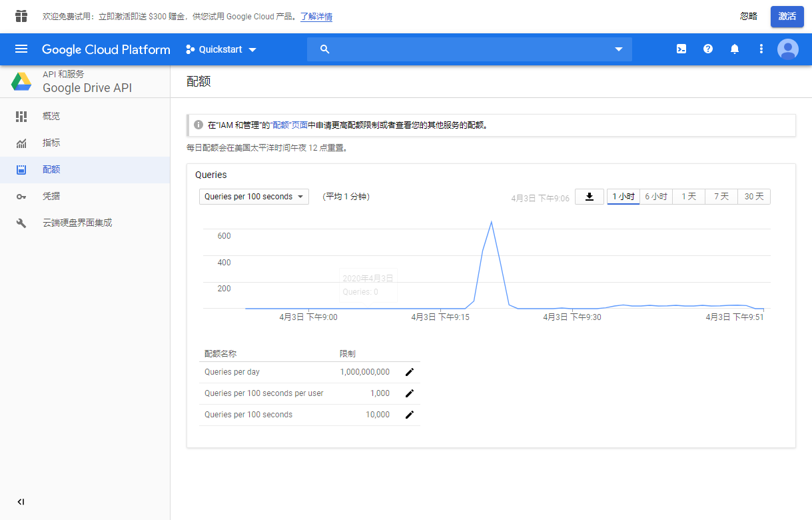The width and height of the screenshot is (812, 520).
Task: Click the Queries per 100 seconds row name
Action: (x=248, y=415)
